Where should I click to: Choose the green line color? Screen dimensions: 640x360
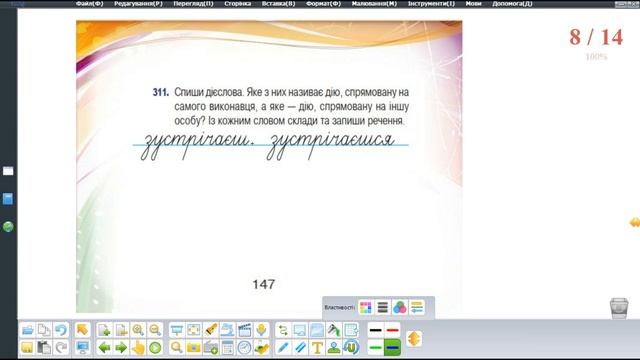pyautogui.click(x=376, y=348)
